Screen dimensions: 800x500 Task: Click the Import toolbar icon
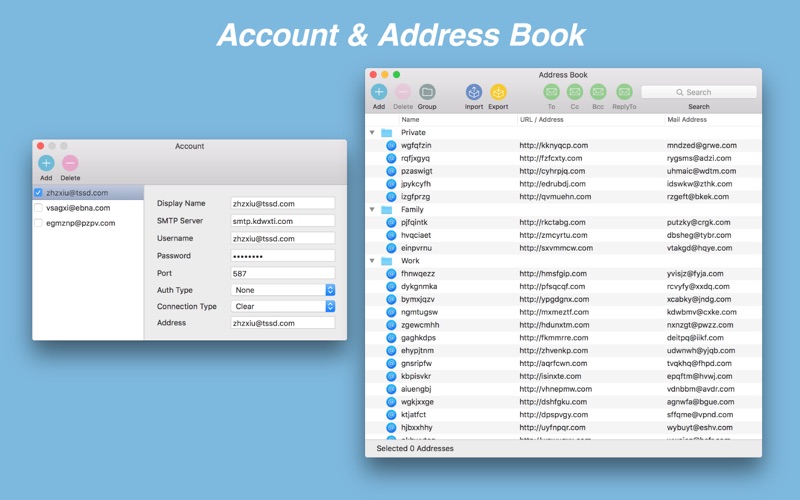(x=474, y=92)
